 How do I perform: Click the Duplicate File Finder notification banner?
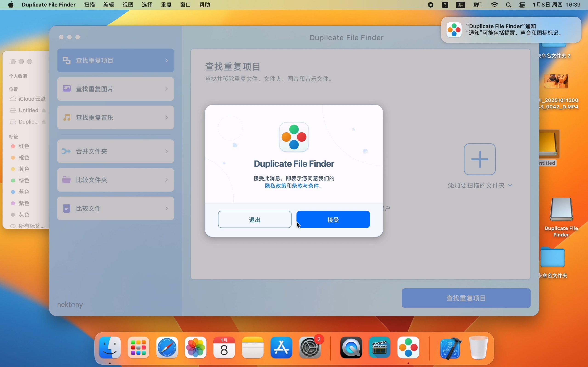tap(511, 30)
